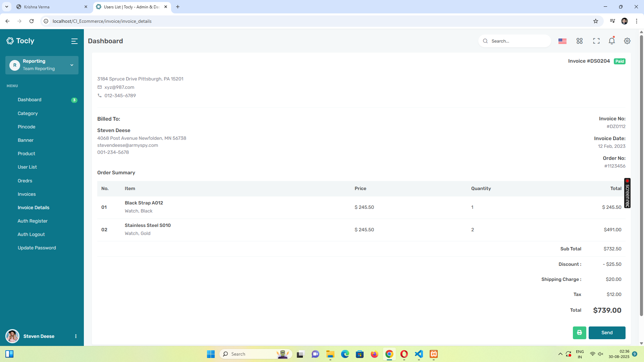Click the Tocly logo icon
The image size is (644, 362).
pyautogui.click(x=10, y=41)
